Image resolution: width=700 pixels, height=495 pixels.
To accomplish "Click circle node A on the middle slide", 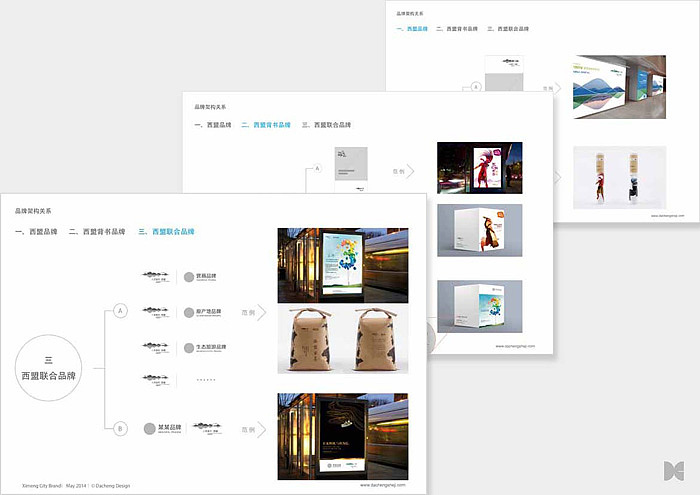I will [x=317, y=168].
